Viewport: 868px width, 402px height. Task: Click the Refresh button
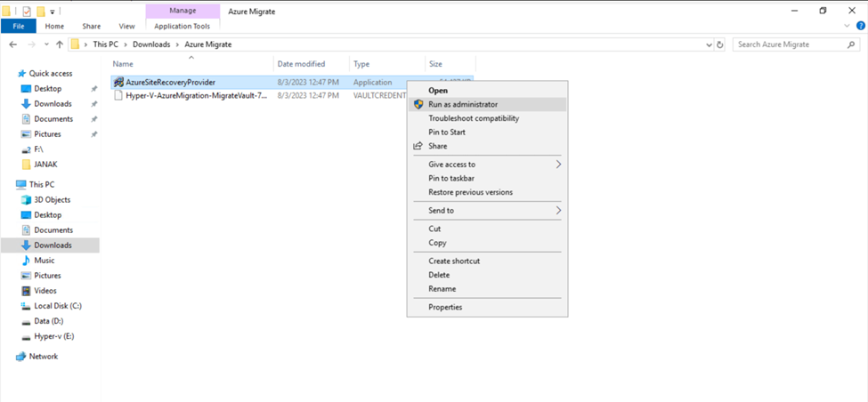click(x=719, y=44)
